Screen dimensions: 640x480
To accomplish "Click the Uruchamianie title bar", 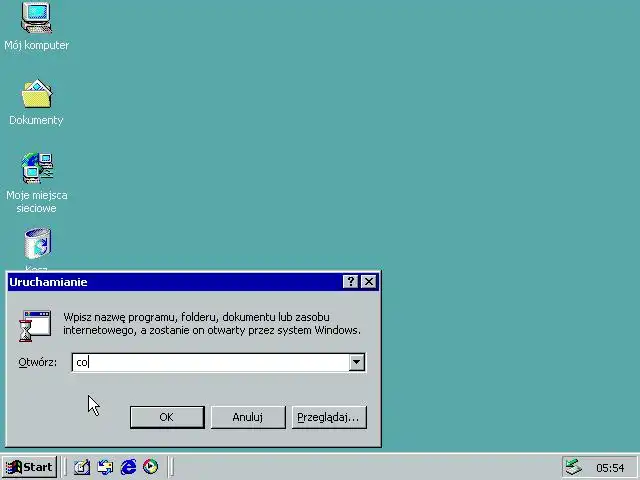I will (176, 282).
